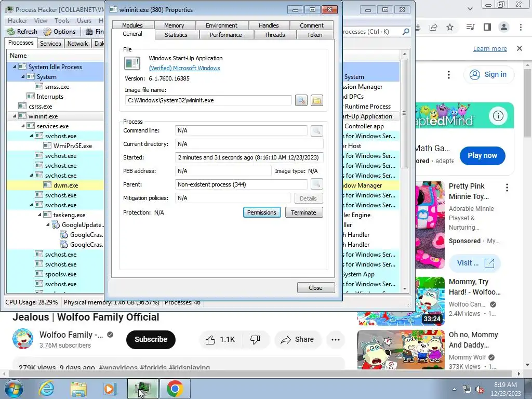Open Internet Explorer from the taskbar
The height and width of the screenshot is (399, 532).
point(46,389)
